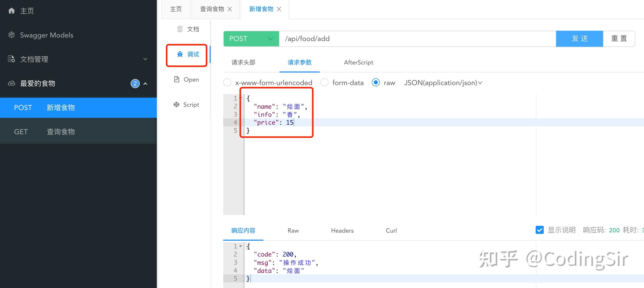
Task: Select the raw request body option
Action: 376,82
